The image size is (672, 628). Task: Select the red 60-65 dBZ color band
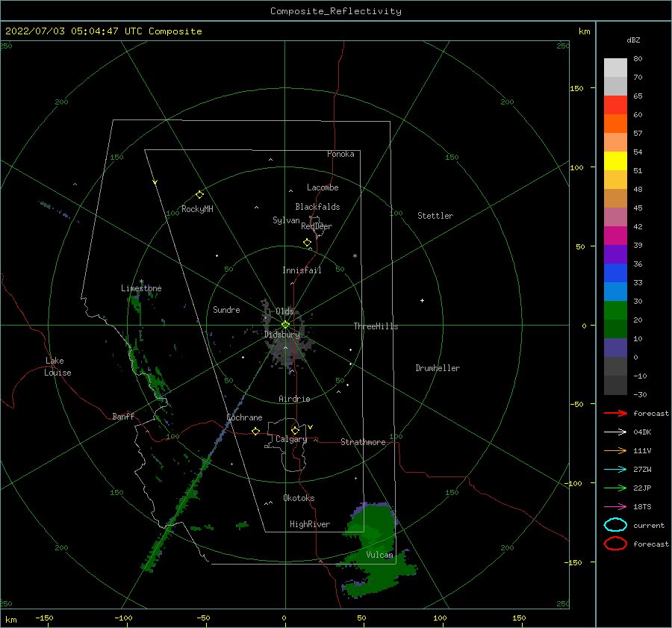coord(615,105)
